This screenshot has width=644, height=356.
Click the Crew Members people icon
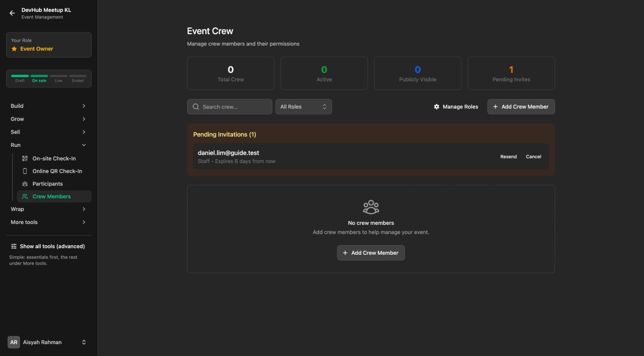(x=25, y=196)
